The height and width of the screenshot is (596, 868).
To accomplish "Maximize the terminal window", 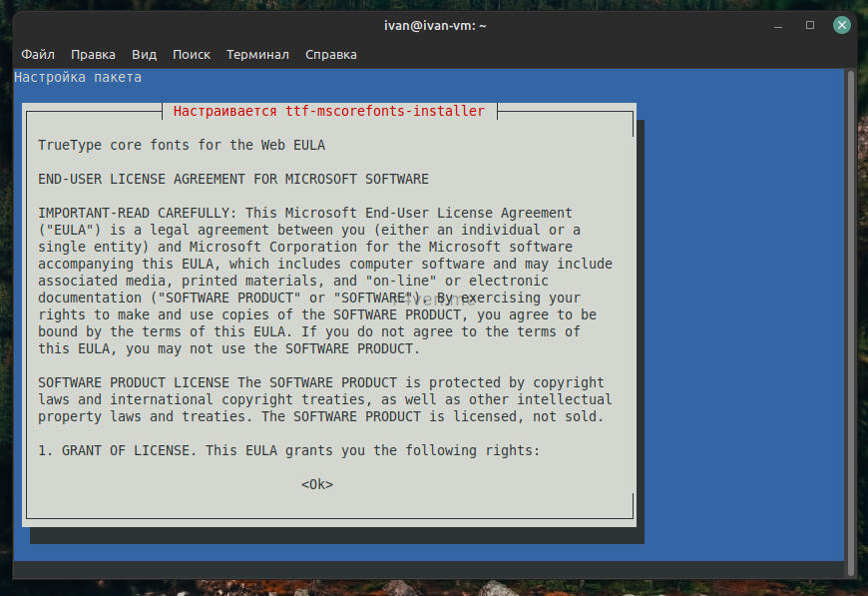I will pos(811,25).
